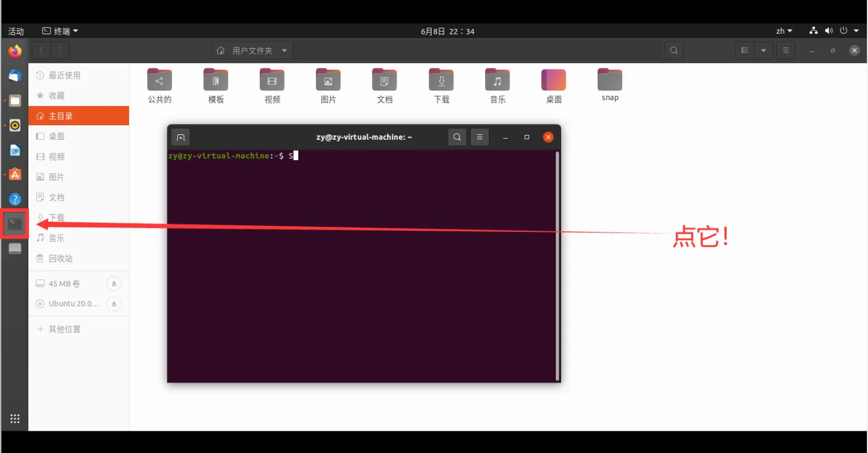The width and height of the screenshot is (868, 453).
Task: Toggle list view in Files
Action: click(745, 51)
